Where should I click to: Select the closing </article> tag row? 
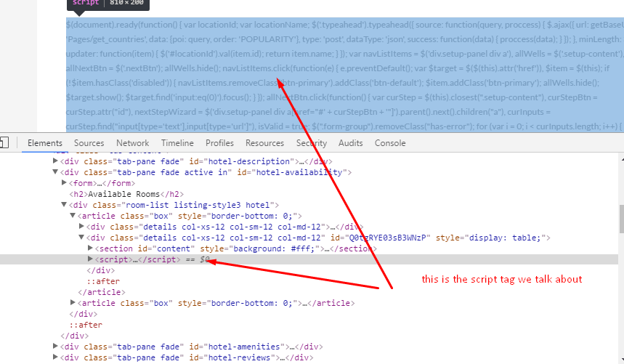tap(102, 292)
